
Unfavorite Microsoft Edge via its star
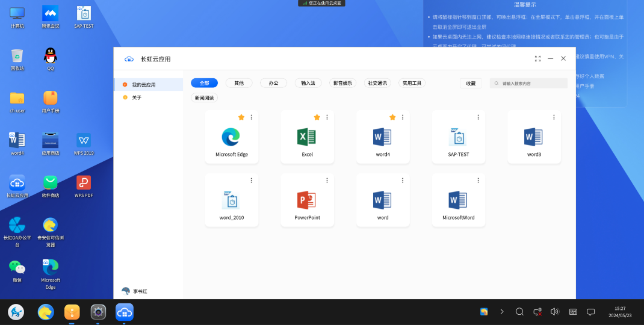click(241, 117)
